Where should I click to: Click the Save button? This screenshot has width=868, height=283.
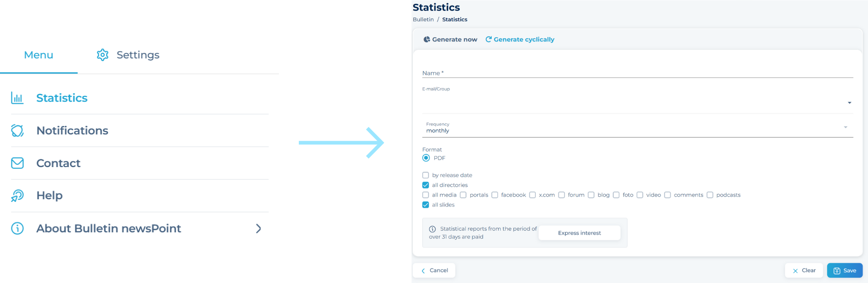tap(844, 270)
